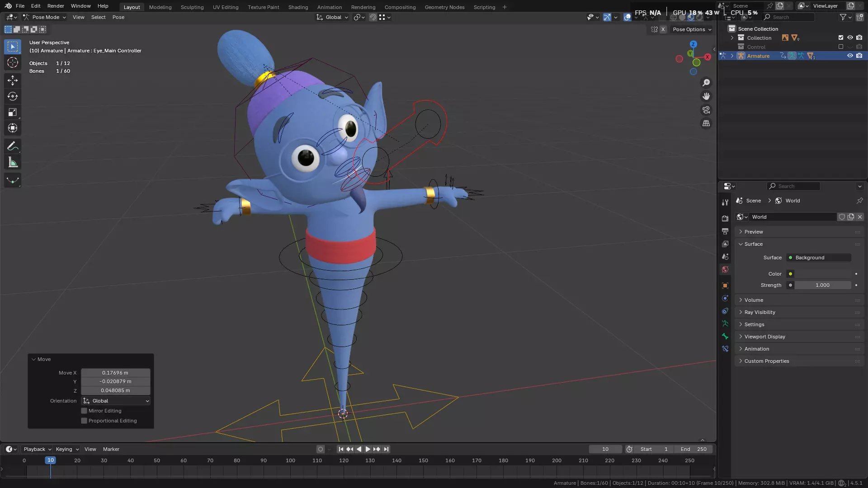The height and width of the screenshot is (488, 868).
Task: Open the Render properties tab
Action: 725,218
